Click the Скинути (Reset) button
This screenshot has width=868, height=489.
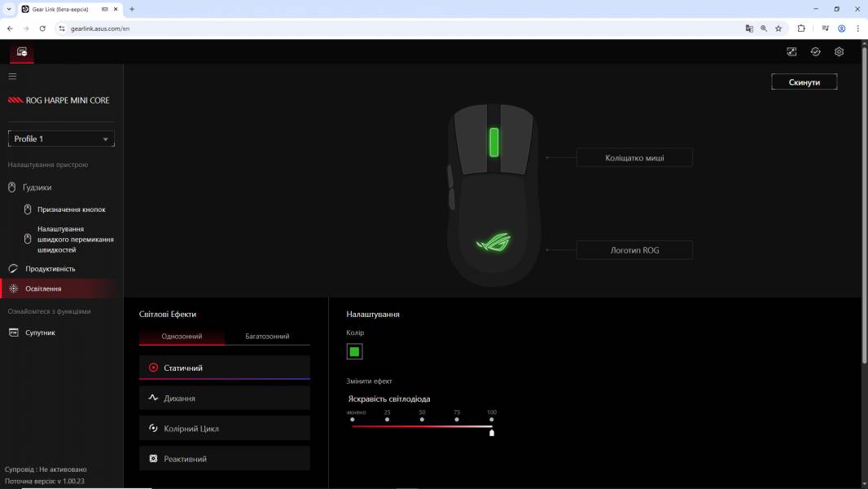click(x=804, y=82)
